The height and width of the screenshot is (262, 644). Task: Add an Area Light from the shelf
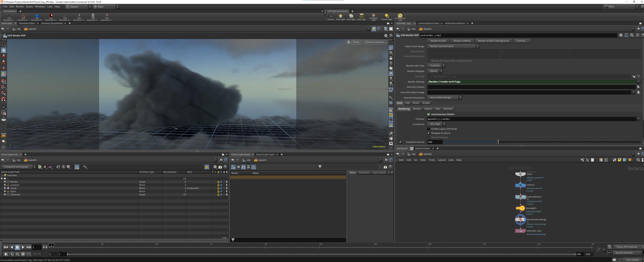[361, 17]
